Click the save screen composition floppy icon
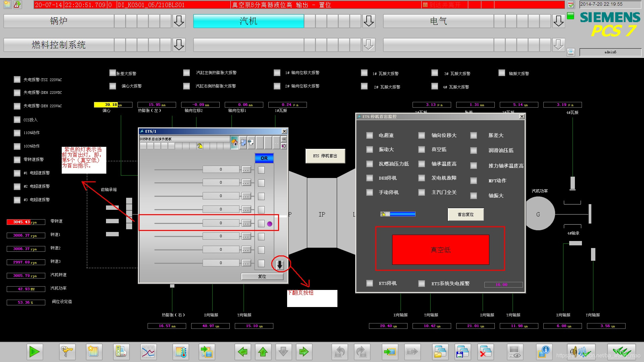The image size is (644, 362). click(463, 352)
